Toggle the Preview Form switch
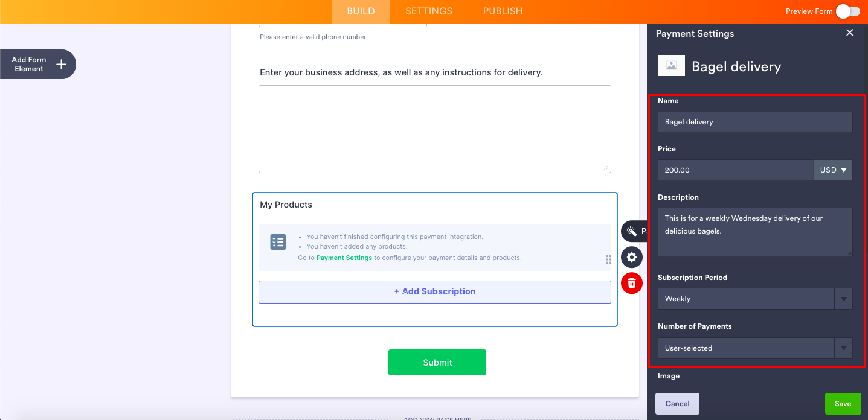This screenshot has height=420, width=868. tap(847, 11)
